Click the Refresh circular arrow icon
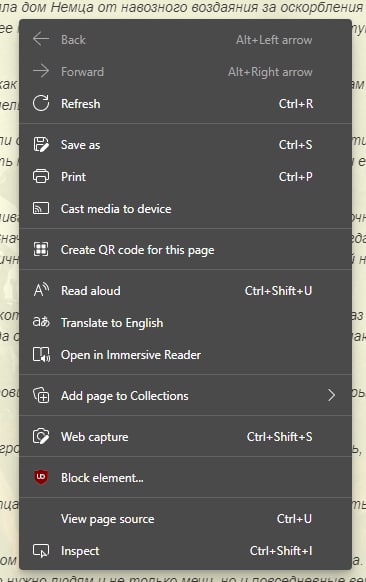 [x=41, y=103]
